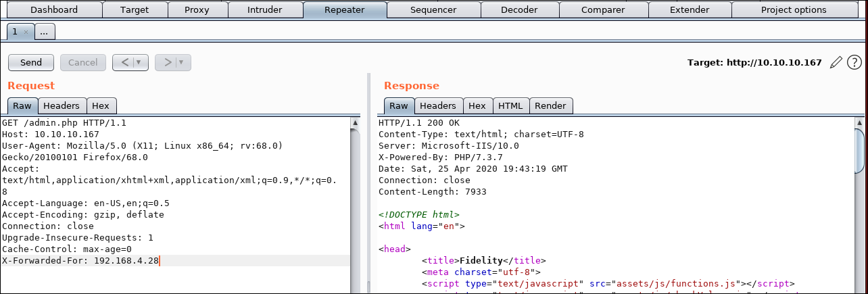
Task: Click the DOCTYPE html line
Action: pyautogui.click(x=419, y=215)
